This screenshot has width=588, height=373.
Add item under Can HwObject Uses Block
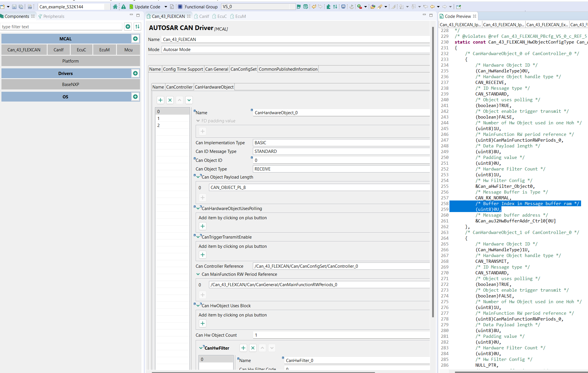[x=203, y=323]
